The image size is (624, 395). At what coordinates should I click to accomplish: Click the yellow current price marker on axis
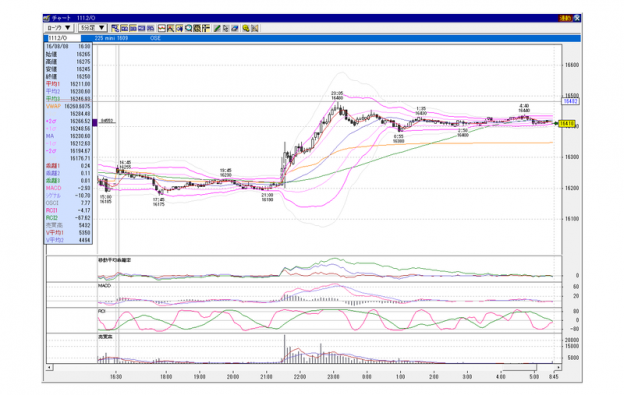(x=567, y=124)
